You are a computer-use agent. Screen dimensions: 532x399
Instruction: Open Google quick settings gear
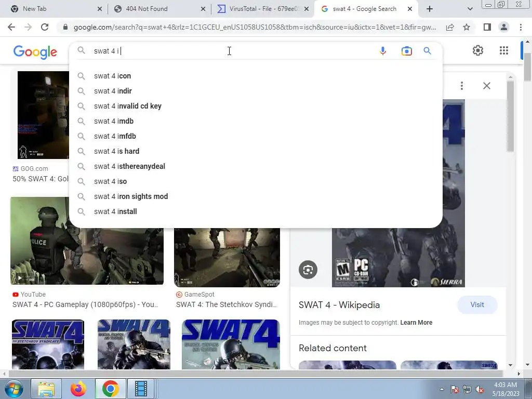(478, 50)
